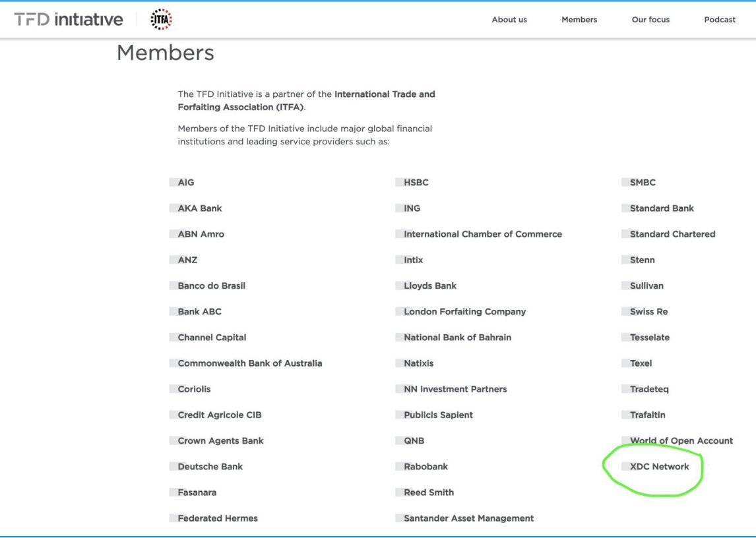
Task: Click Commonwealth Bank of Australia
Action: [250, 363]
